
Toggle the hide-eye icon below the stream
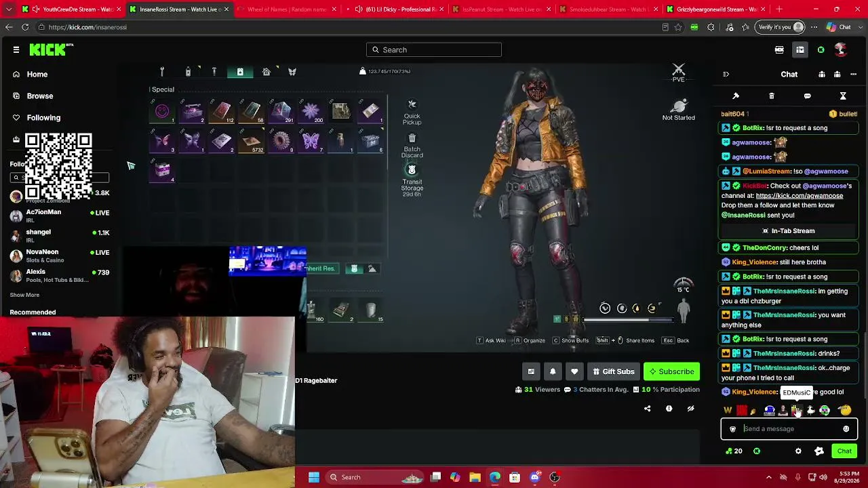click(690, 409)
